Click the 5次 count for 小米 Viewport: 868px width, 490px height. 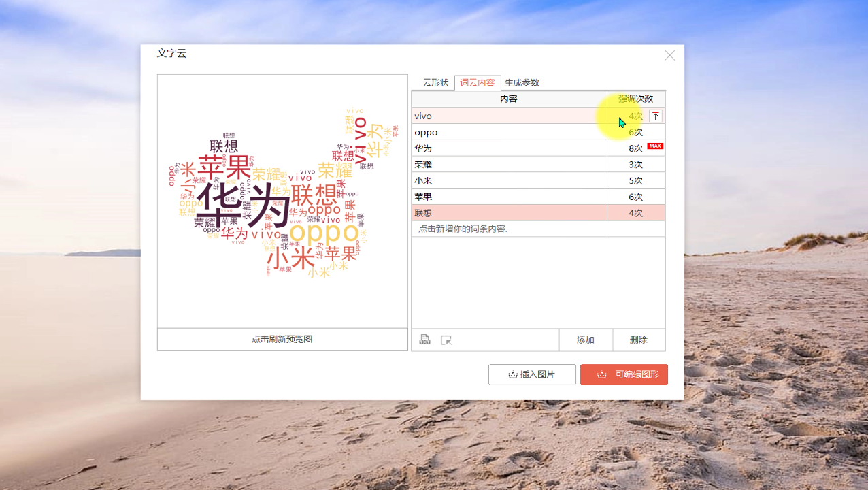635,180
